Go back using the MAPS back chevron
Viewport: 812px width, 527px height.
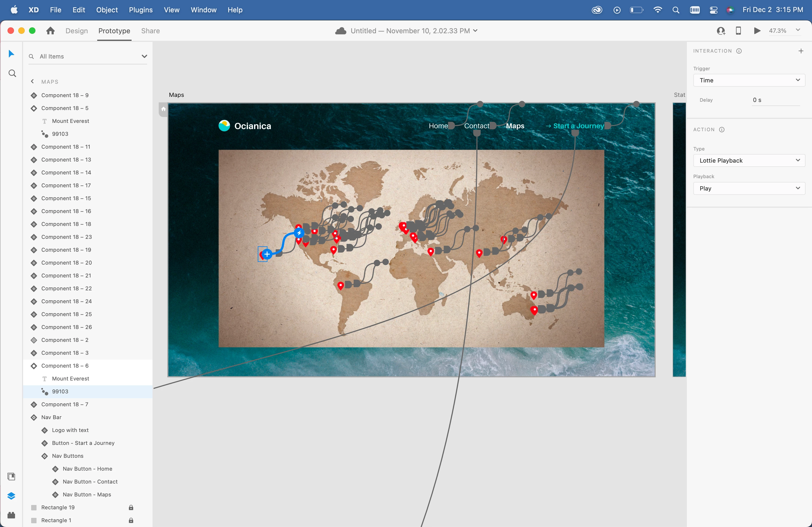[32, 82]
